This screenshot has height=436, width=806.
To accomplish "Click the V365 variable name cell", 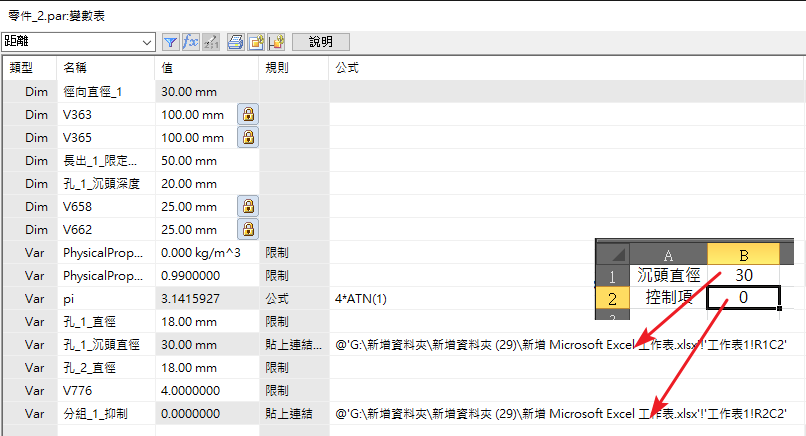I will [x=106, y=137].
